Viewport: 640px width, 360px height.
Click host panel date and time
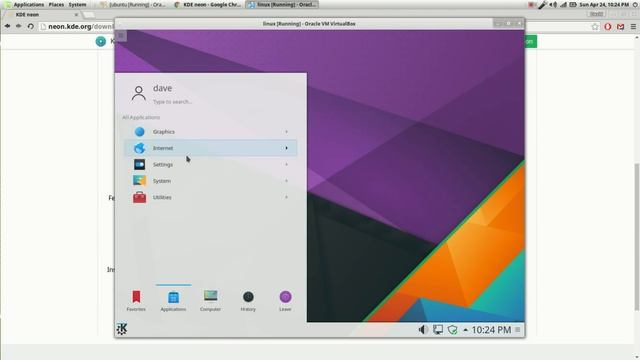[604, 4]
